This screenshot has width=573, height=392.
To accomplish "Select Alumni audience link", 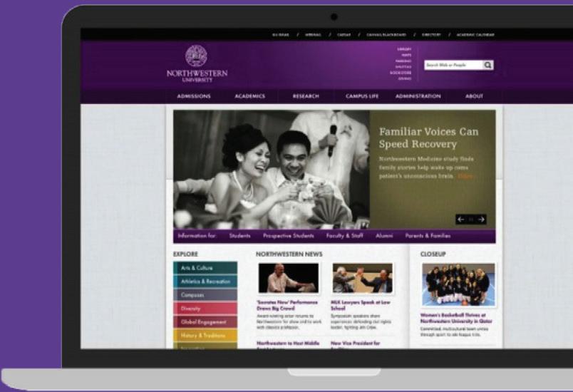I will [384, 236].
